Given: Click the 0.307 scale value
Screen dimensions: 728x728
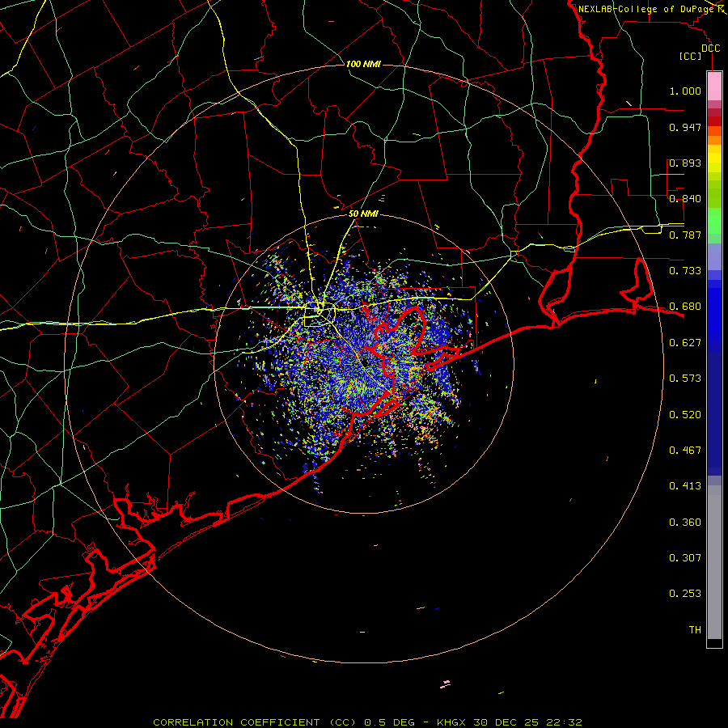Looking at the screenshot, I should tap(685, 557).
